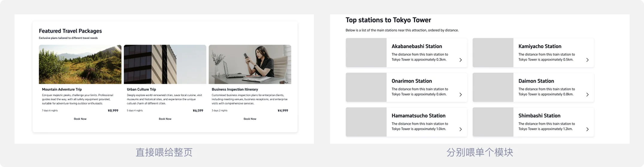
Task: Select the mountain landscape photo
Action: pos(80,64)
